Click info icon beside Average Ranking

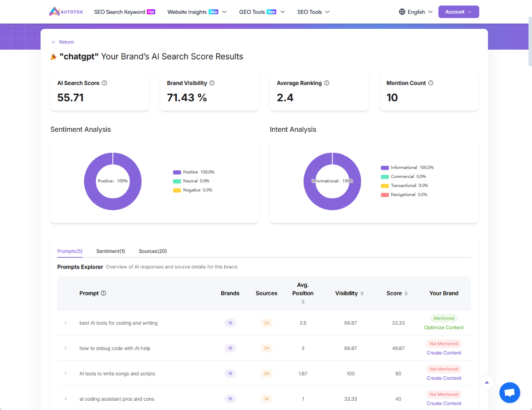327,83
